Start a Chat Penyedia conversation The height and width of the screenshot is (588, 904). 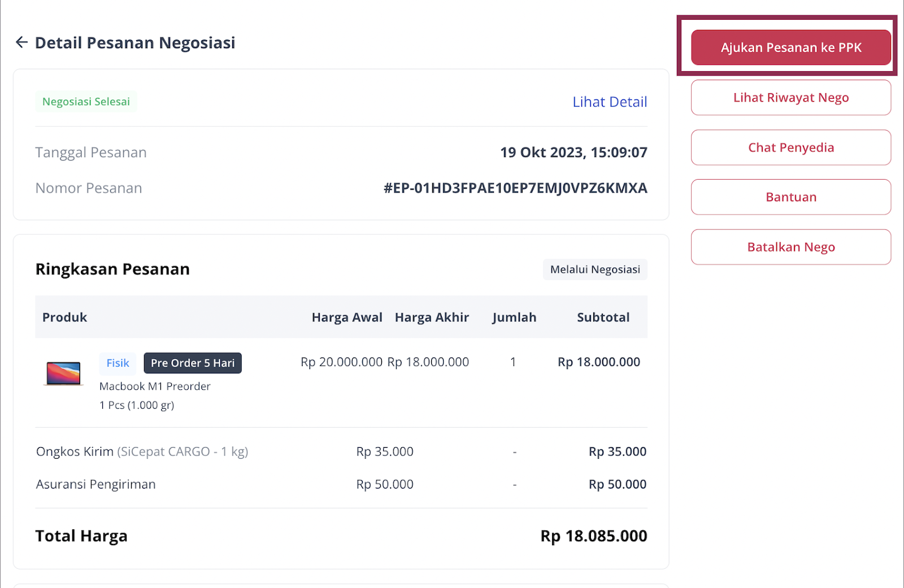point(790,147)
